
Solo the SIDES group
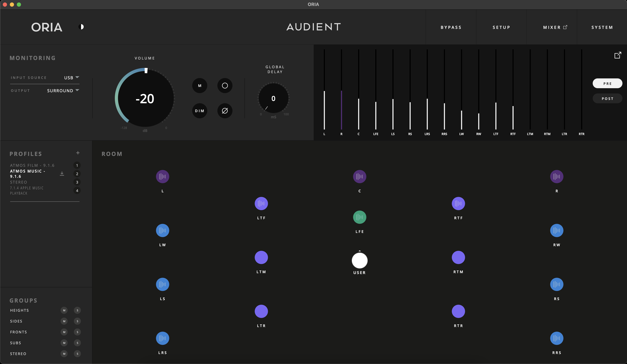coord(77,321)
